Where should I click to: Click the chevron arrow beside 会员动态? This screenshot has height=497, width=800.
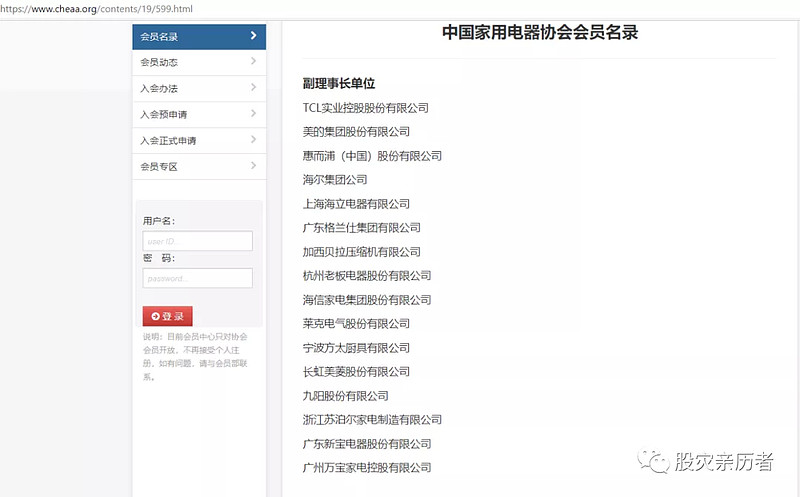coord(254,61)
